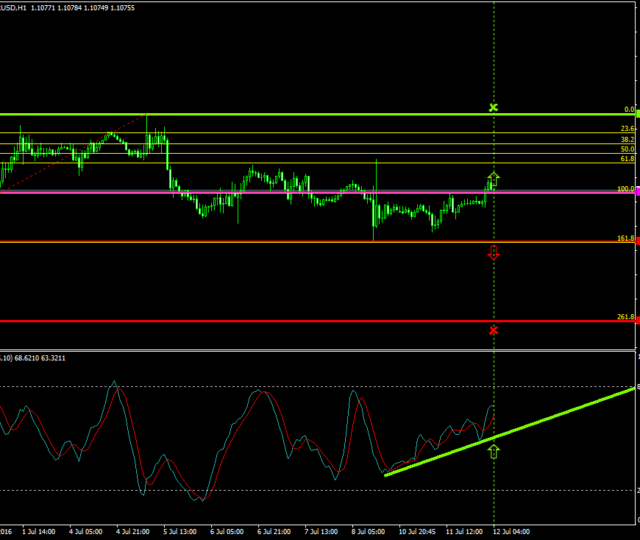640x540 pixels.
Task: Click the 61.8 Fibonacci level label
Action: [627, 159]
